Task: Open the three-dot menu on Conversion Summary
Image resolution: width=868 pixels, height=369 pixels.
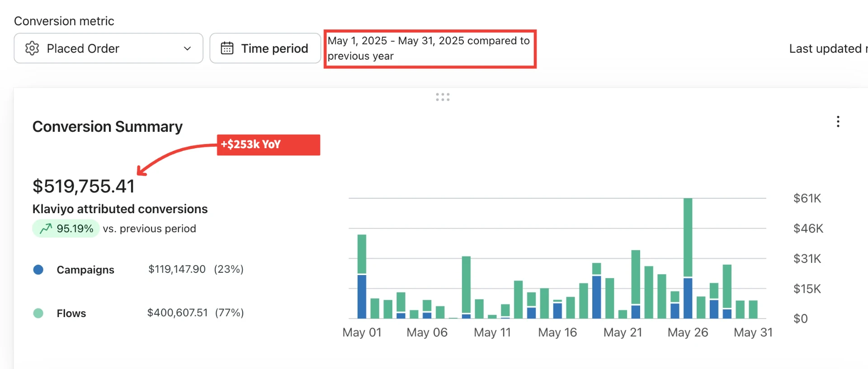Action: click(838, 121)
